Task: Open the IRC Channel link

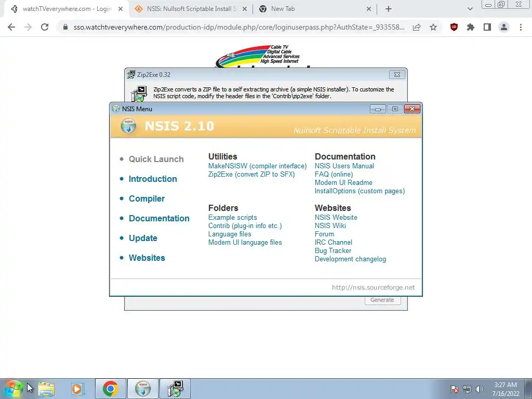Action: [x=333, y=242]
